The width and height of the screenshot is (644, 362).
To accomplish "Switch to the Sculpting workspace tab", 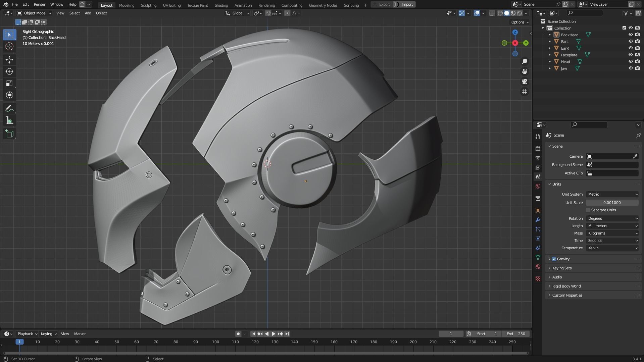I will 149,5.
